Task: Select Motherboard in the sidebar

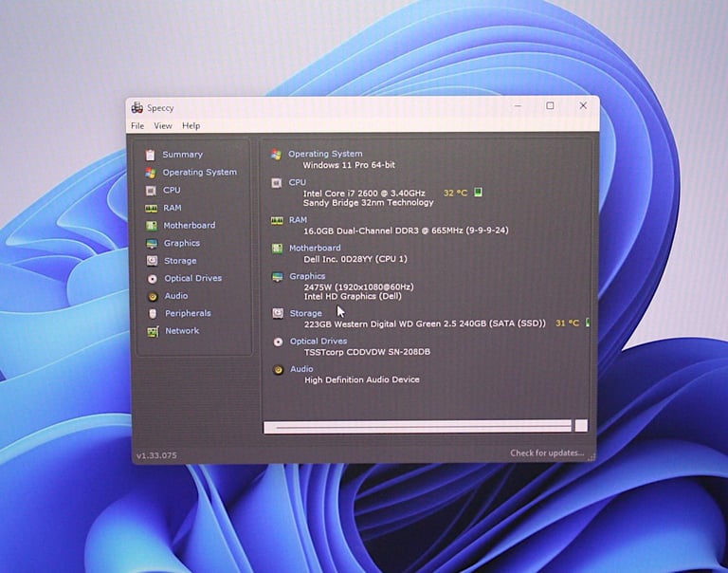Action: click(190, 226)
